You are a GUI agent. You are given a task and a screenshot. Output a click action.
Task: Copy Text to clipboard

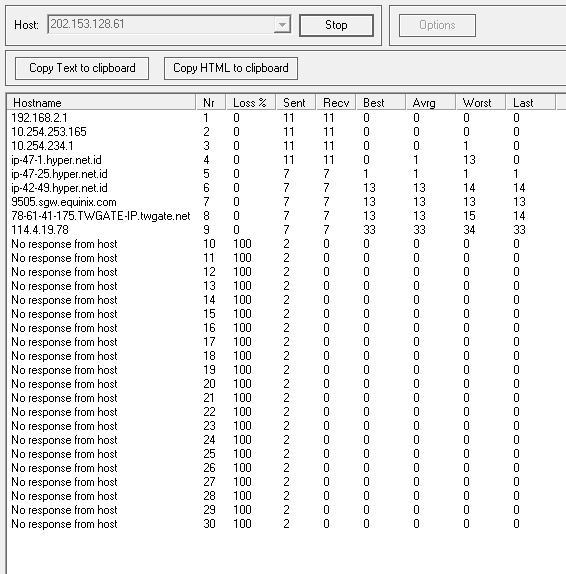coord(82,68)
